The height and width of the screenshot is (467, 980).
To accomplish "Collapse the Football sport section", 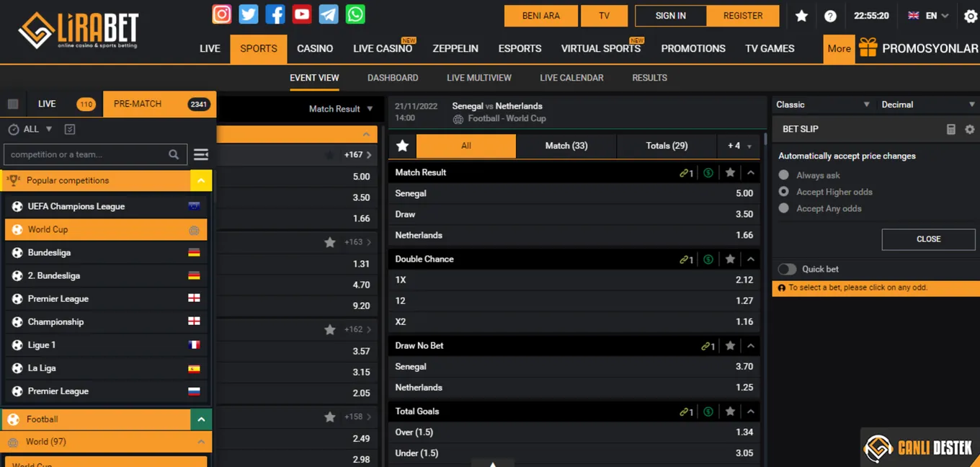I will 201,419.
